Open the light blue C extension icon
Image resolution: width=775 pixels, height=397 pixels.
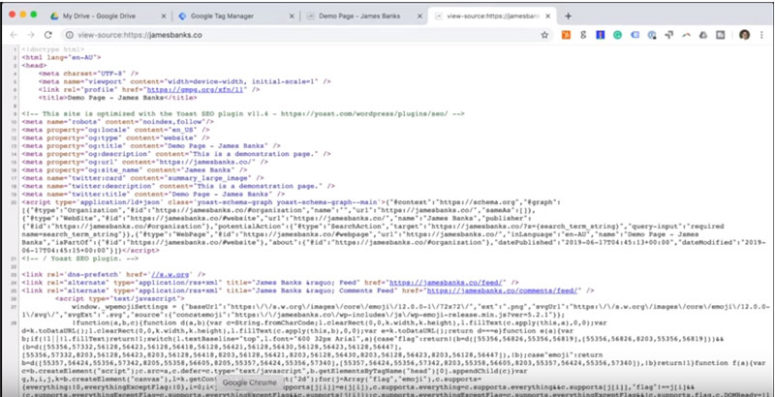[x=635, y=35]
